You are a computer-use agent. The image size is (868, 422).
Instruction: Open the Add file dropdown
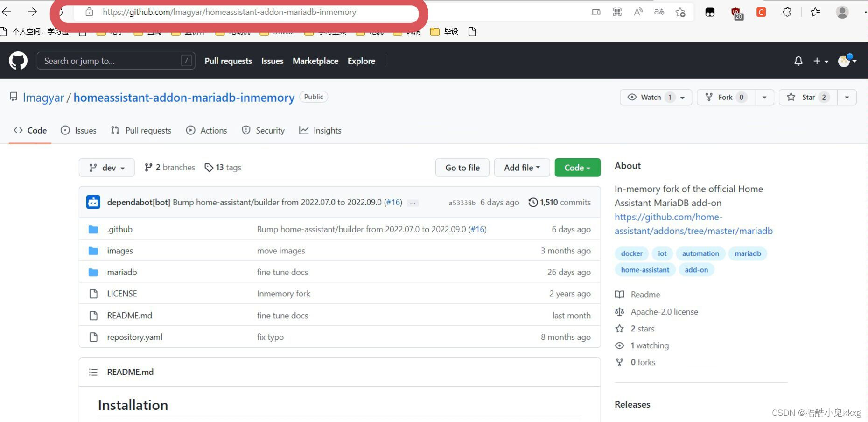(x=522, y=168)
